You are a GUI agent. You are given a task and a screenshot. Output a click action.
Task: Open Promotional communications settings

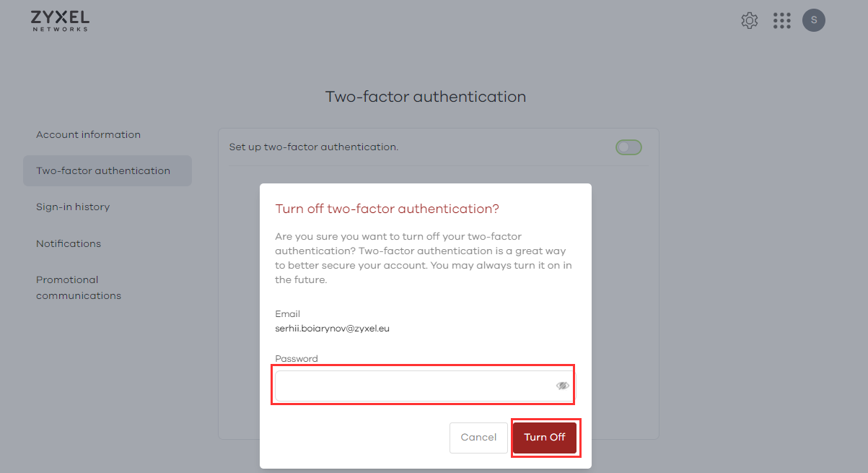tap(78, 287)
